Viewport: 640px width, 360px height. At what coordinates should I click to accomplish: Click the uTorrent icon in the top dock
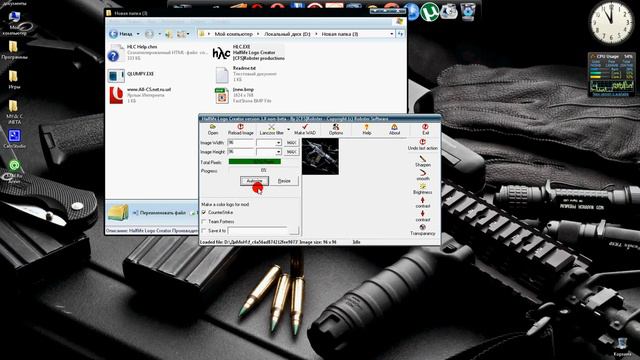(x=429, y=11)
